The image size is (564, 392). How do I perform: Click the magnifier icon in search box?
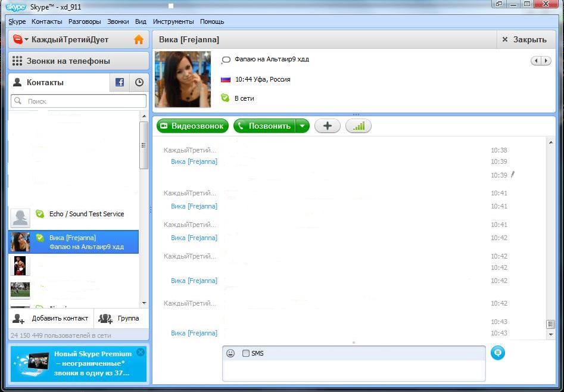pos(18,101)
